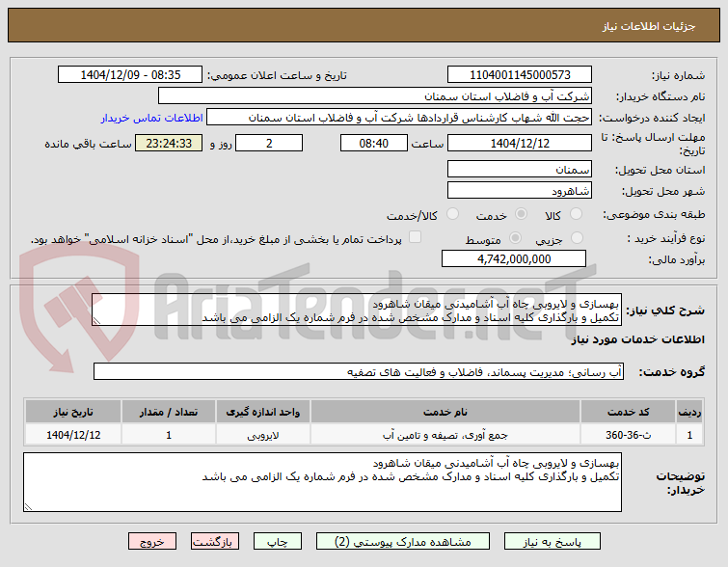Screen dimensions: 728x567
Task: Click the buyer organization name field
Action: tap(375, 96)
